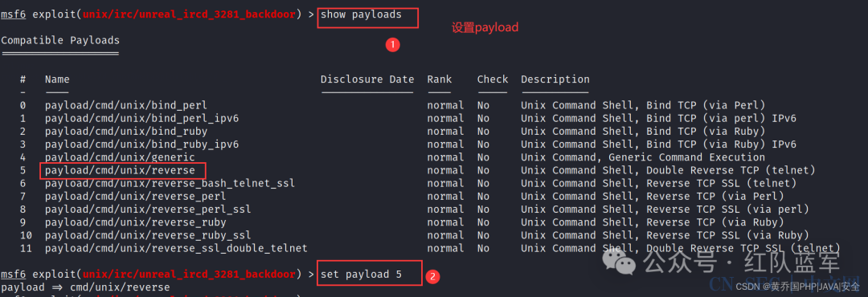Select payload/cmd/unix/reverse name in row 5
Viewport: 868px width, 297px height.
[120, 170]
